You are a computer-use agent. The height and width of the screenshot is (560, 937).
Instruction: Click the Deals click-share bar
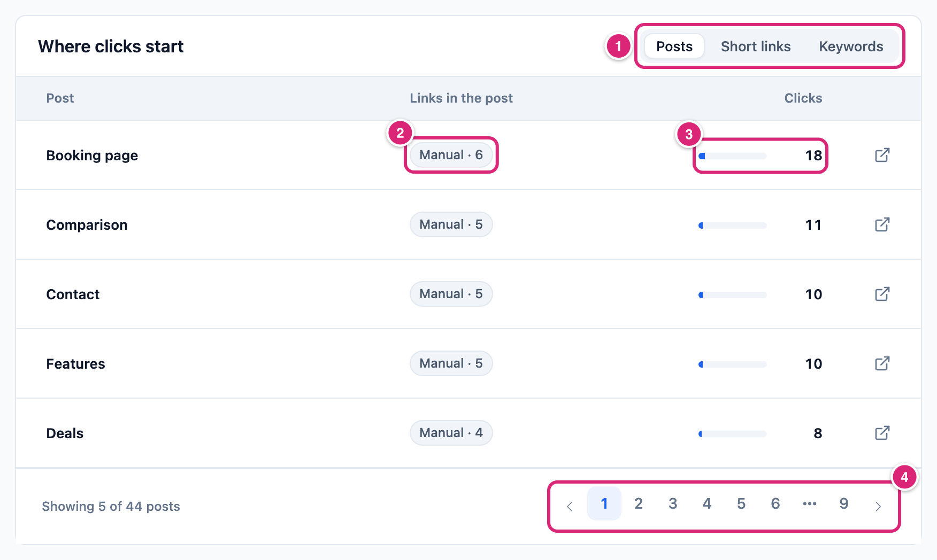pos(732,434)
